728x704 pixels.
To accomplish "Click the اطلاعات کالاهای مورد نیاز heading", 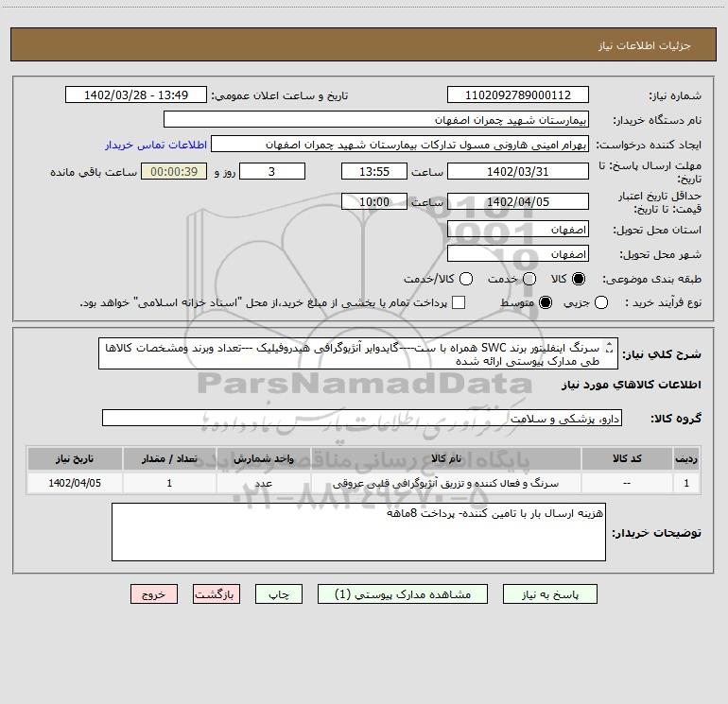I will pos(631,385).
